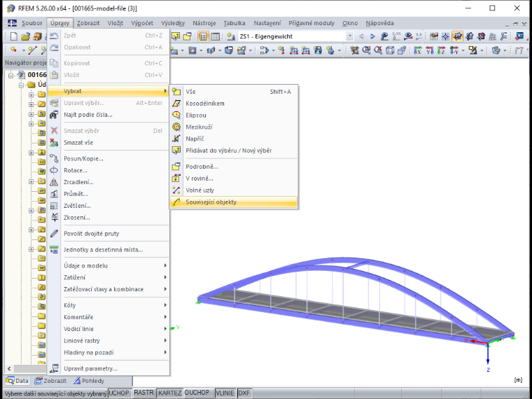Viewport: 532px width, 399px height.
Task: Open Posun/Kopie... dialog
Action: (108, 158)
